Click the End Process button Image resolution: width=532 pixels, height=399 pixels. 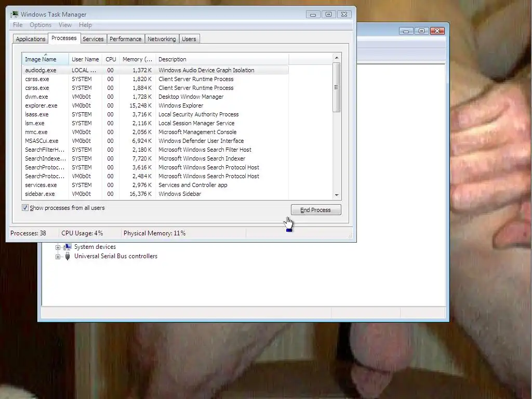point(315,210)
